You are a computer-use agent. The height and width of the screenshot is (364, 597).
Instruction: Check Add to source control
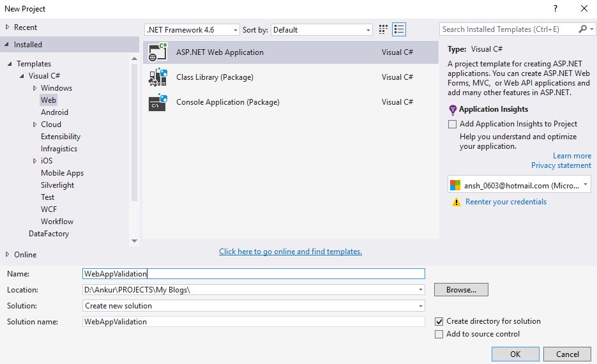pyautogui.click(x=439, y=334)
